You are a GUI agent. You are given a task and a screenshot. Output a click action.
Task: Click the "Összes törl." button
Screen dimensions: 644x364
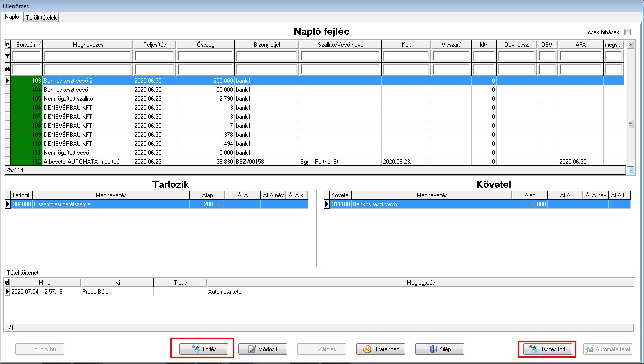pyautogui.click(x=548, y=349)
